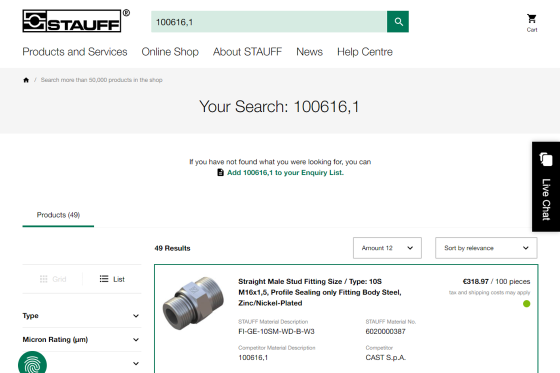Viewport: 560px width, 373px height.
Task: Expand the Micron Rating (µm) filter
Action: pyautogui.click(x=81, y=340)
